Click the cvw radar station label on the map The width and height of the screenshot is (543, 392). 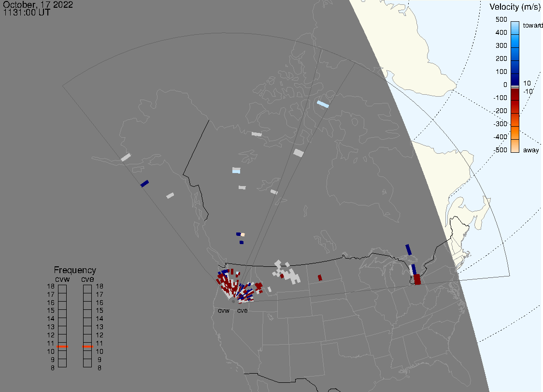224,311
